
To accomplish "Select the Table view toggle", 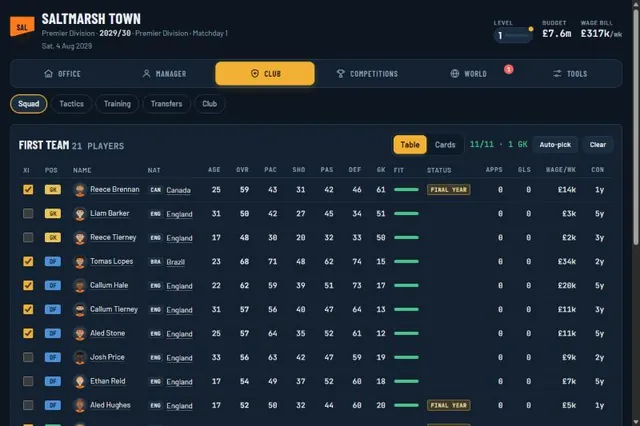I will pos(410,145).
